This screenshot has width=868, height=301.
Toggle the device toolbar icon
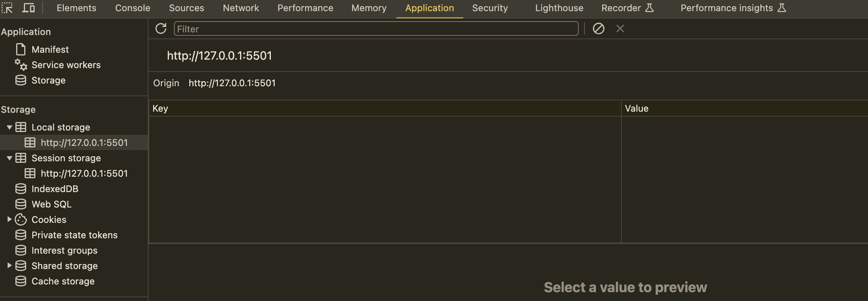pyautogui.click(x=28, y=8)
